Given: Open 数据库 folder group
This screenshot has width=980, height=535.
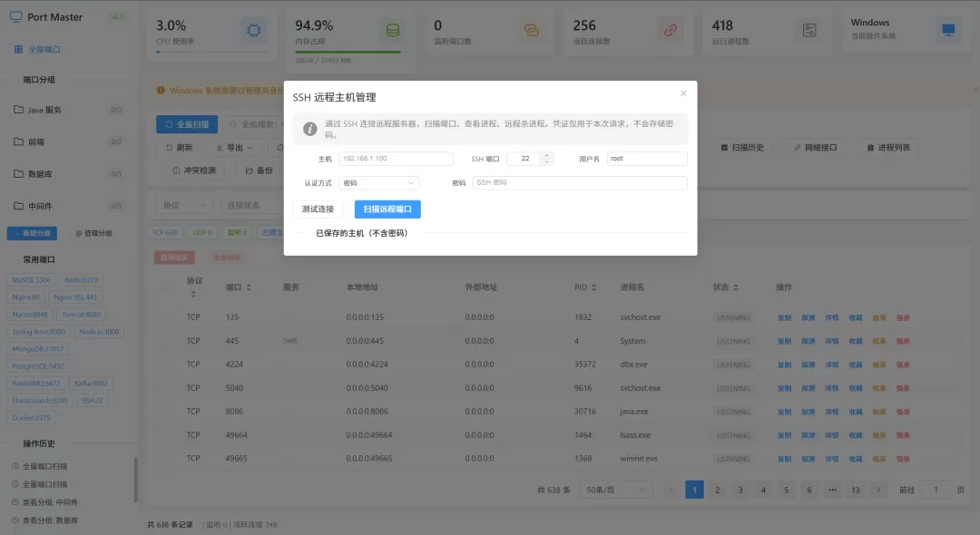Looking at the screenshot, I should (67, 174).
